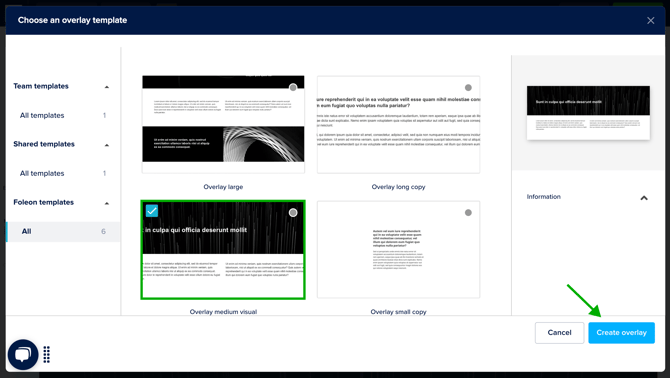The width and height of the screenshot is (670, 378).
Task: Choose the Overlay long copy template thumbnail
Action: pos(398,124)
